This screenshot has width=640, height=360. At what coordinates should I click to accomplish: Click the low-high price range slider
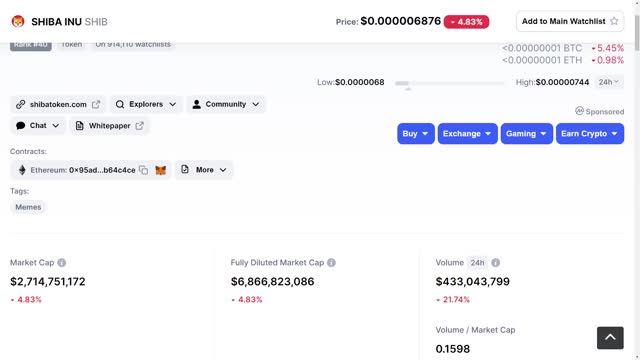(x=449, y=83)
